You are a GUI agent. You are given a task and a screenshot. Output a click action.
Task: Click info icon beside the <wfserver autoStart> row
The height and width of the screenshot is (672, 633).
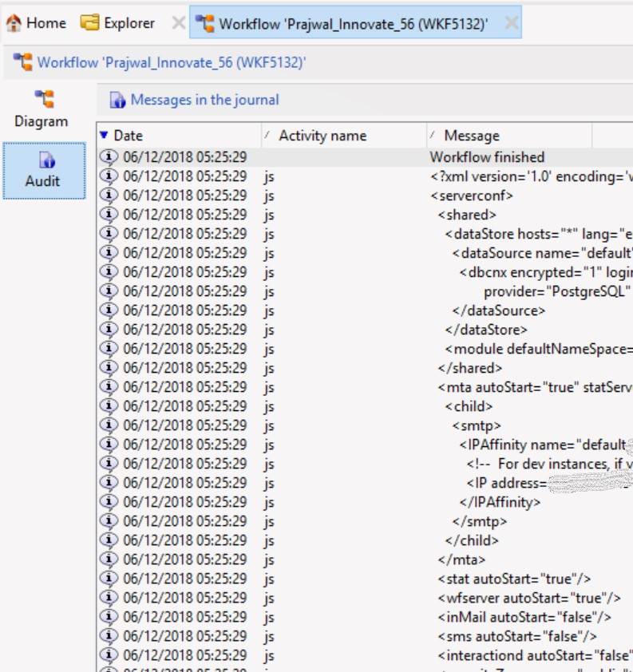pos(109,598)
